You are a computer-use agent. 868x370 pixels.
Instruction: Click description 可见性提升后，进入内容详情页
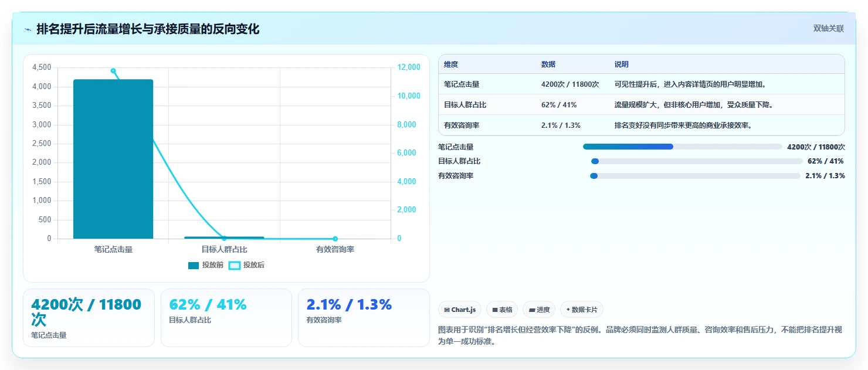point(690,84)
